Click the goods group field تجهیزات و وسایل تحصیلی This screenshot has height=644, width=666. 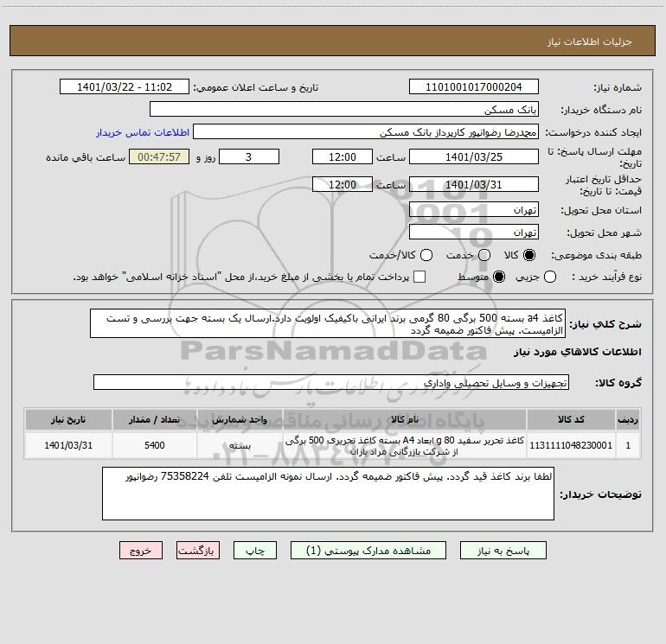pos(331,382)
